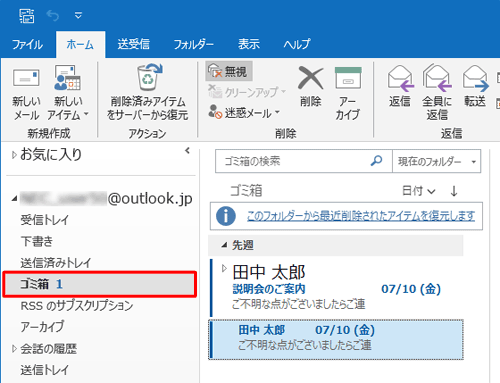The width and height of the screenshot is (500, 383).
Task: Click the magnifier search icon
Action: click(x=377, y=161)
